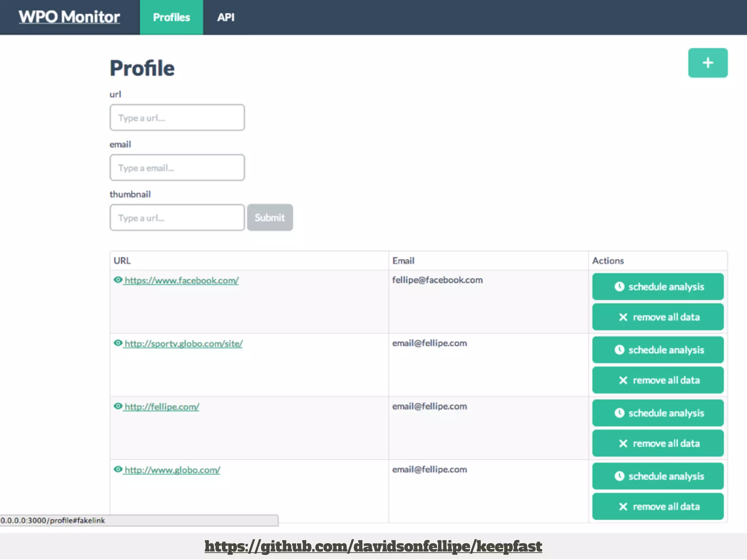Viewport: 747px width, 560px height.
Task: Click the eye icon beside www.globo.com URL
Action: [x=118, y=469]
